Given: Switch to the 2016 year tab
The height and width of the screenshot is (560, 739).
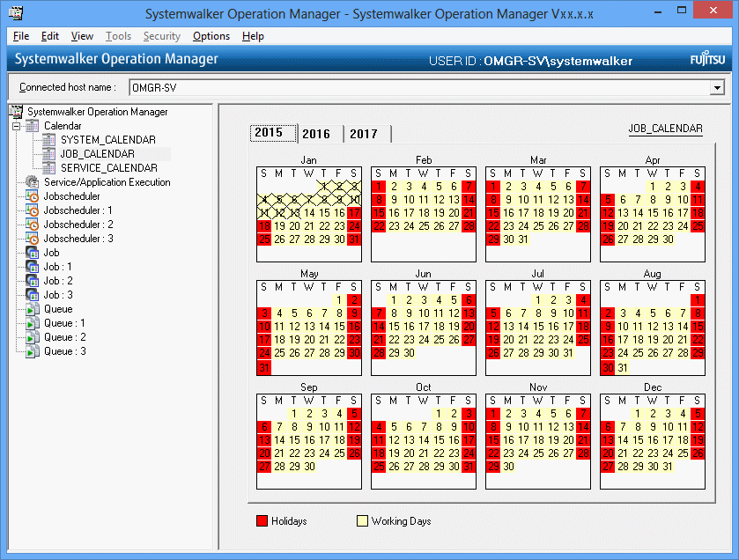Looking at the screenshot, I should click(316, 134).
